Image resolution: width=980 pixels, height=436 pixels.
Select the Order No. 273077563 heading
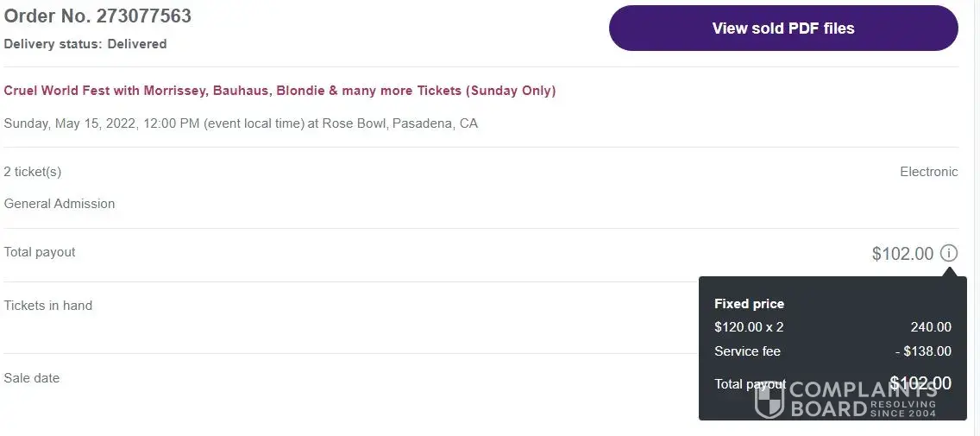[97, 16]
